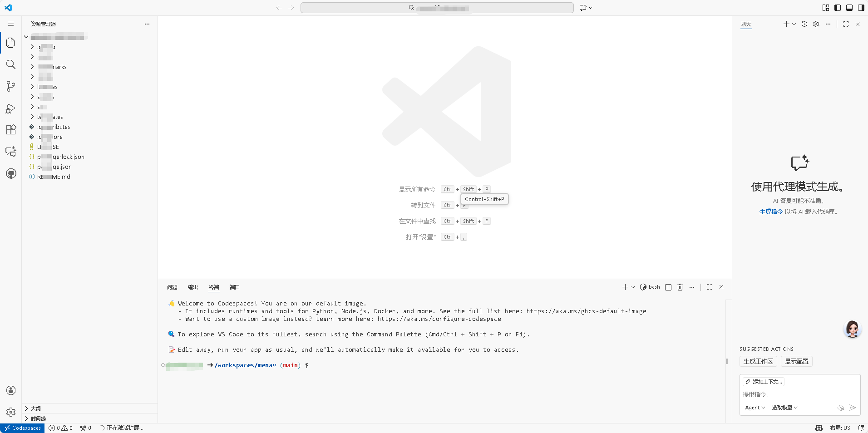The width and height of the screenshot is (868, 433).
Task: Open the 选取模型 dropdown
Action: click(x=785, y=408)
